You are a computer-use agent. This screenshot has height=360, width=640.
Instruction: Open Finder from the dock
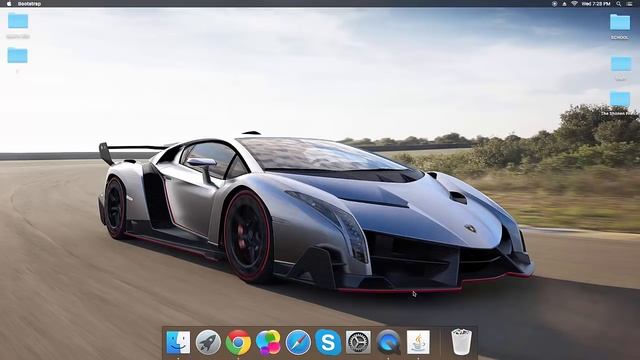pyautogui.click(x=178, y=342)
